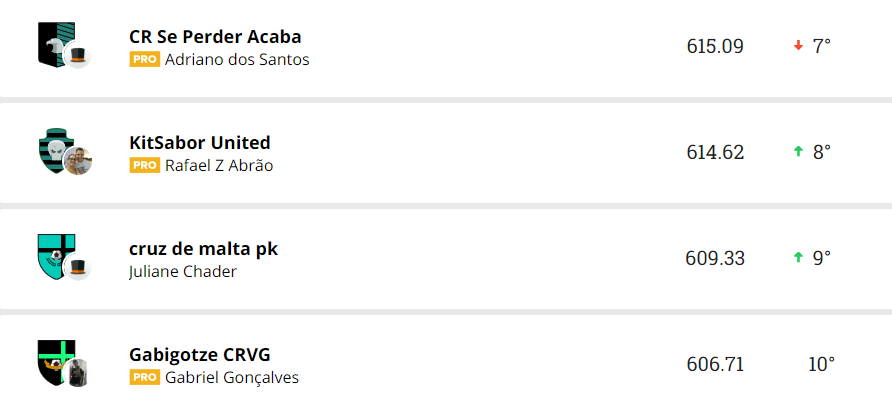
Task: Click the 615.09 points score
Action: tap(715, 46)
